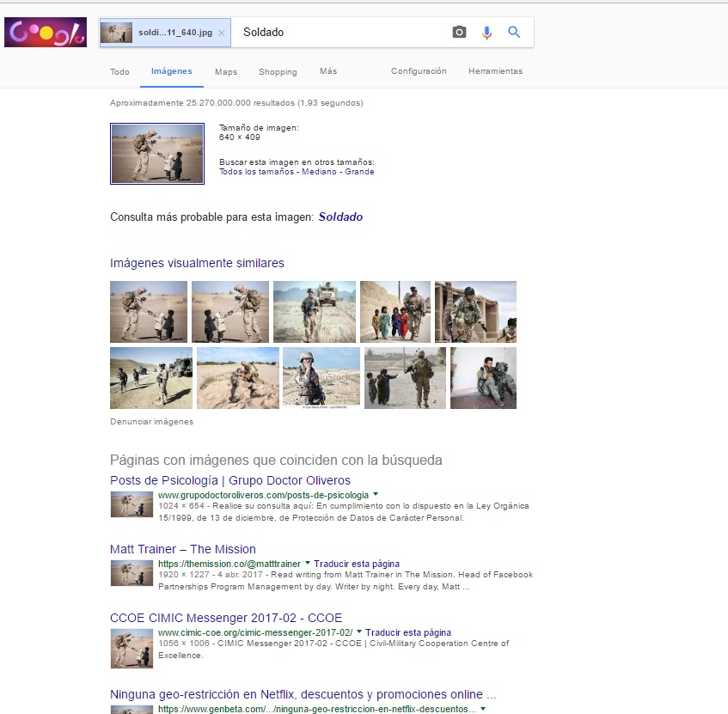The height and width of the screenshot is (714, 728).
Task: Expand the Más menu
Action: (328, 71)
